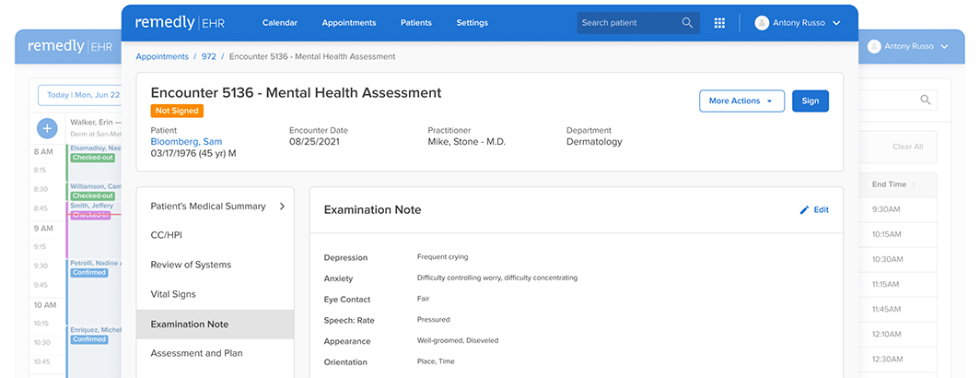Click Antony Russo's avatar icon
This screenshot has width=980, height=378.
(761, 23)
